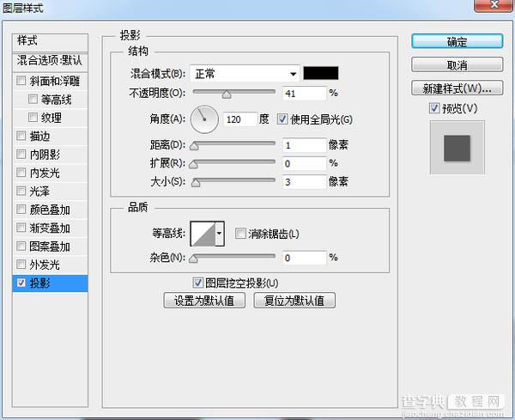Confirm with the 确定 button
515x420 pixels.
pos(457,41)
